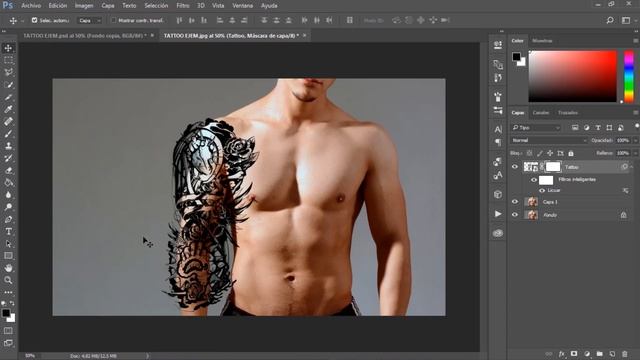
Task: Select the History Brush tool
Action: tap(8, 158)
